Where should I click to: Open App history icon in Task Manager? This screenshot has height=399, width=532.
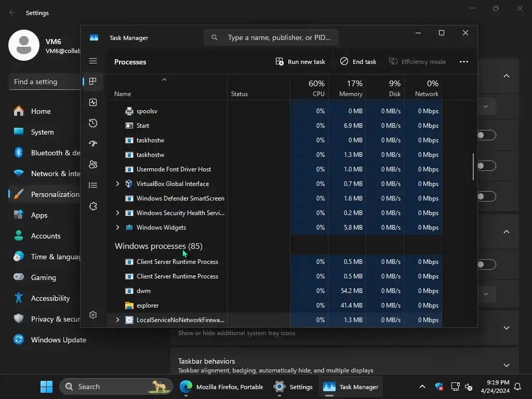click(93, 123)
